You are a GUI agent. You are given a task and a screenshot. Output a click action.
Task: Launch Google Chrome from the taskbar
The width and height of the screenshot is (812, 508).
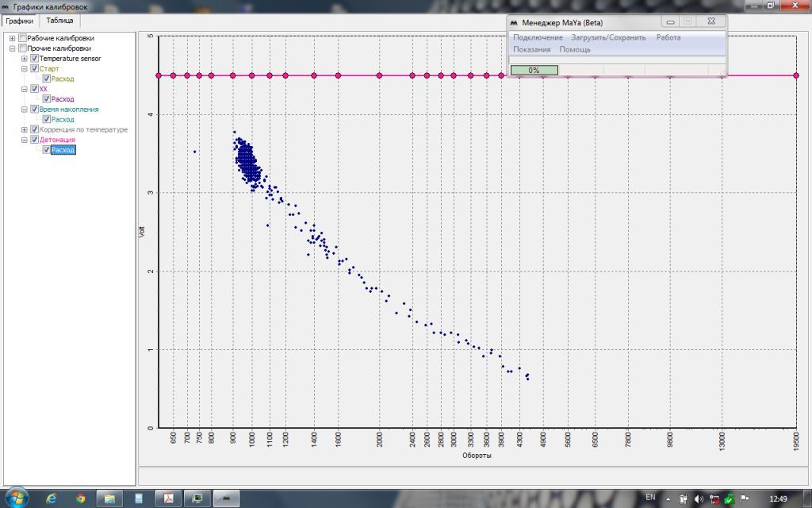(81, 498)
